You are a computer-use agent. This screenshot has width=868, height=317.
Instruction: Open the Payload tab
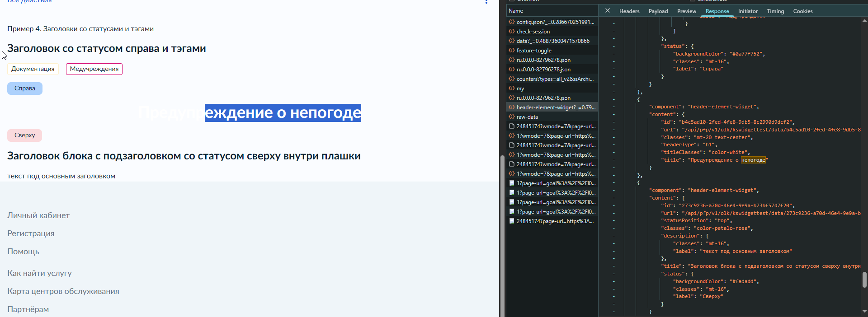pyautogui.click(x=658, y=11)
